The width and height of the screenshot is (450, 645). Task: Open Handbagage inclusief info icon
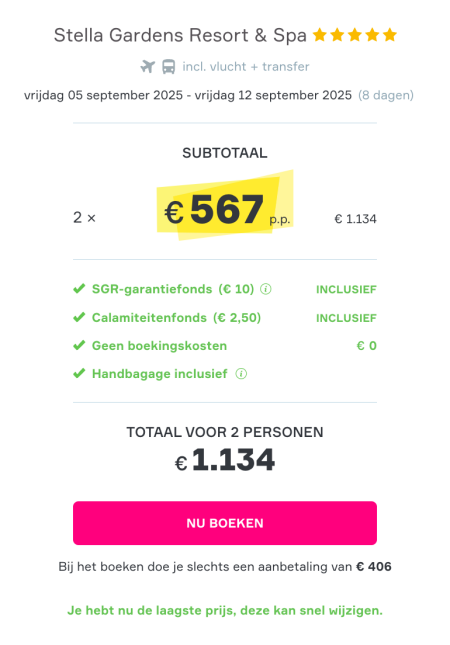coord(241,374)
